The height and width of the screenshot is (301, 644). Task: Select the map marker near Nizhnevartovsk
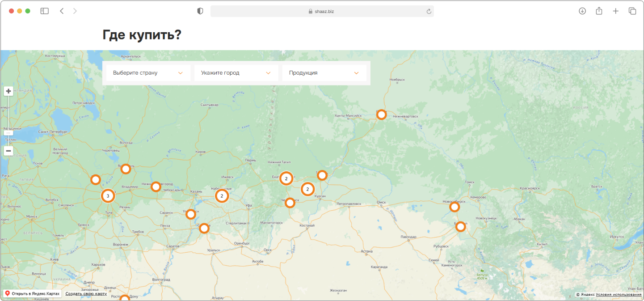tap(381, 115)
